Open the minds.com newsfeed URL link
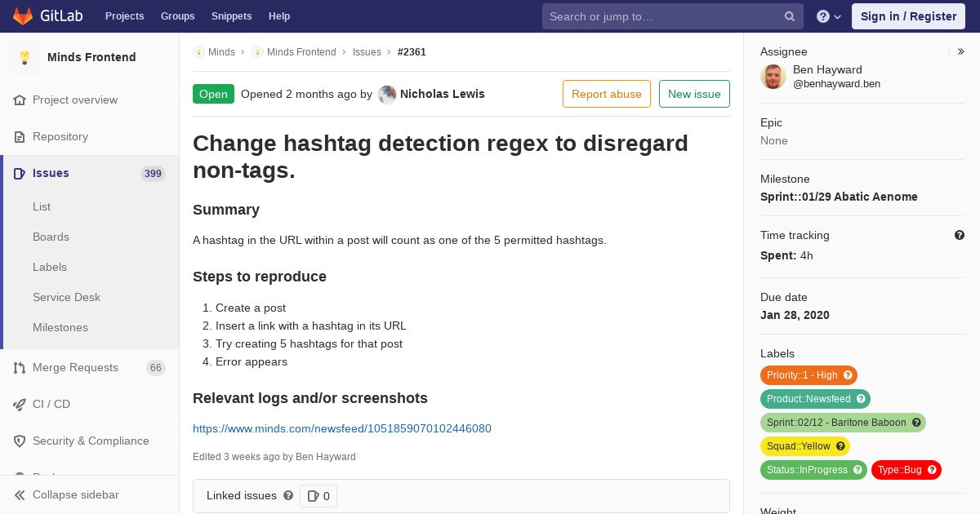Screen dimensions: 980x514 pyautogui.click(x=342, y=428)
